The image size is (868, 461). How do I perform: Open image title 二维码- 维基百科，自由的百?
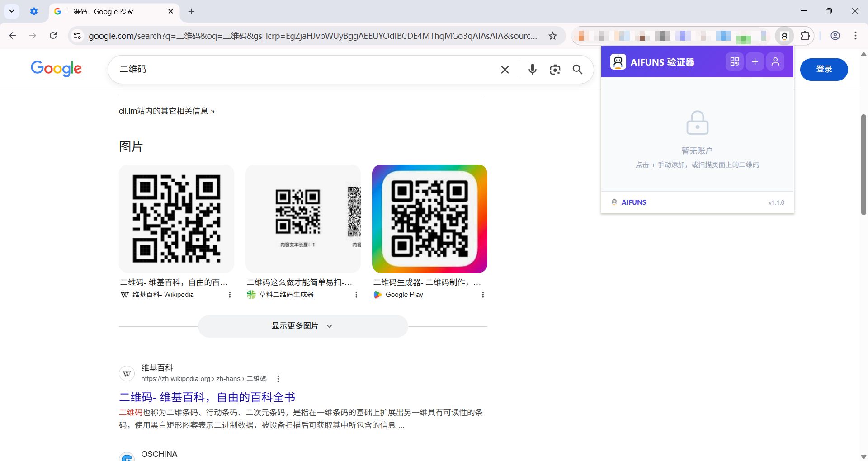[174, 282]
